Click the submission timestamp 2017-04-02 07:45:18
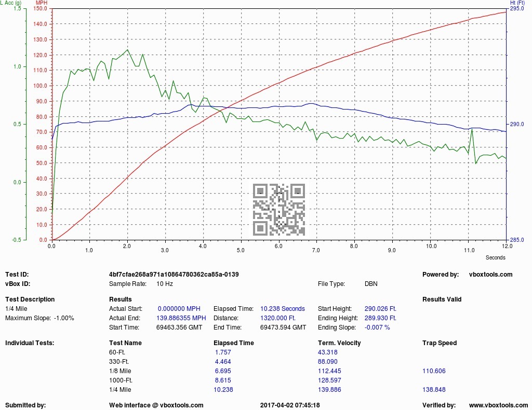The height and width of the screenshot is (410, 532). 290,405
